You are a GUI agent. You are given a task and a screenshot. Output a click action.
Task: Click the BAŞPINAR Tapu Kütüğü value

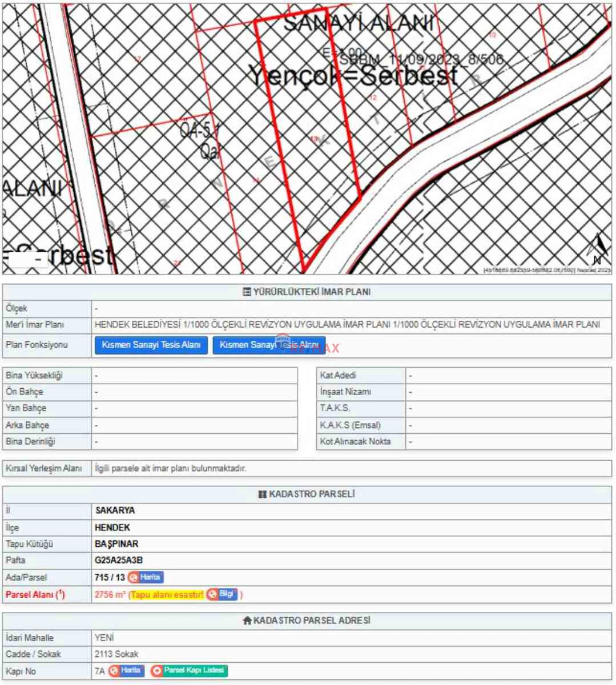116,543
